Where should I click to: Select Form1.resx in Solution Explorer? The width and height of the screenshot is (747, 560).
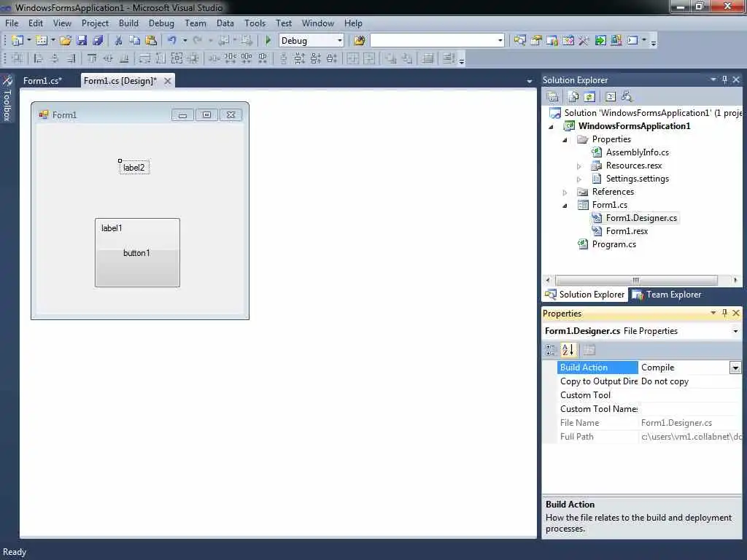[x=627, y=231]
